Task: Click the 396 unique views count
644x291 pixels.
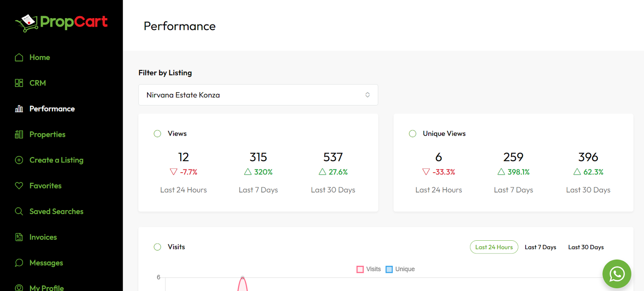Action: click(588, 157)
